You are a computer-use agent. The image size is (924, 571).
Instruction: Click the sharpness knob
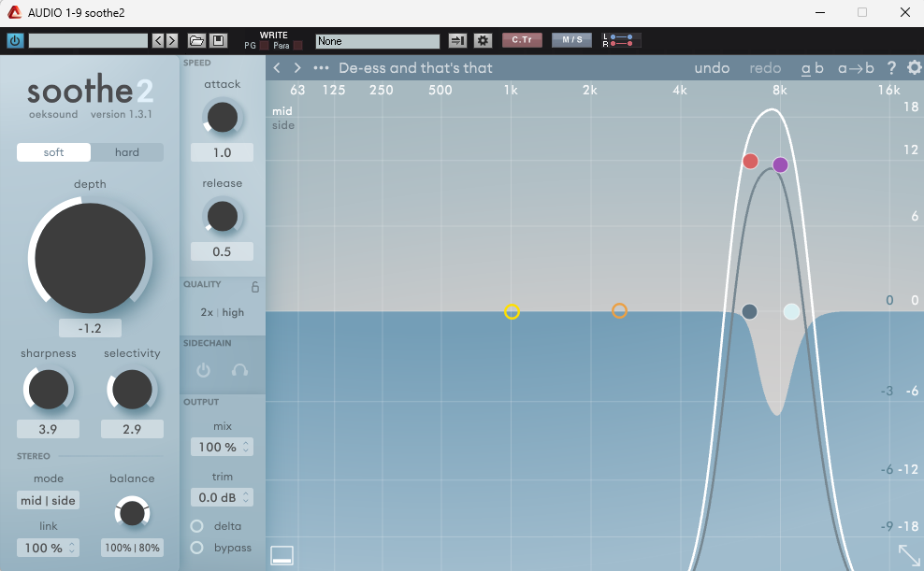[x=49, y=390]
